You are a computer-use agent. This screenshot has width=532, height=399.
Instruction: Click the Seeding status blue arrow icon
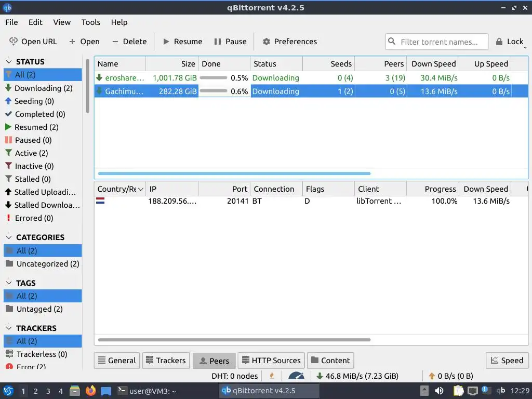[x=8, y=101]
